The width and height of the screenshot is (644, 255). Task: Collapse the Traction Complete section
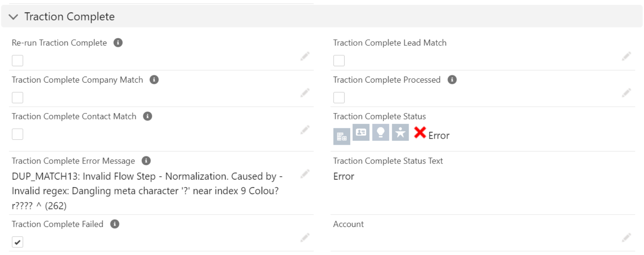pos(13,16)
